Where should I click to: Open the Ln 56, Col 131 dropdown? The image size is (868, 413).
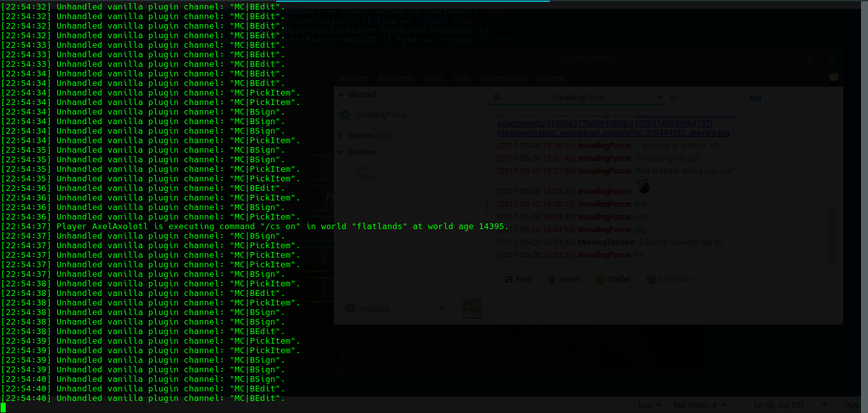pyautogui.click(x=792, y=405)
